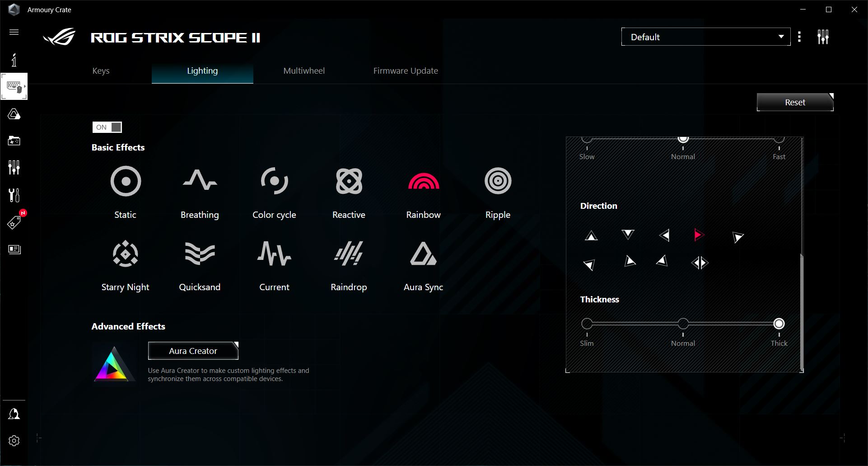Image resolution: width=868 pixels, height=466 pixels.
Task: Open the wrench tools icon in sidebar
Action: tap(14, 195)
